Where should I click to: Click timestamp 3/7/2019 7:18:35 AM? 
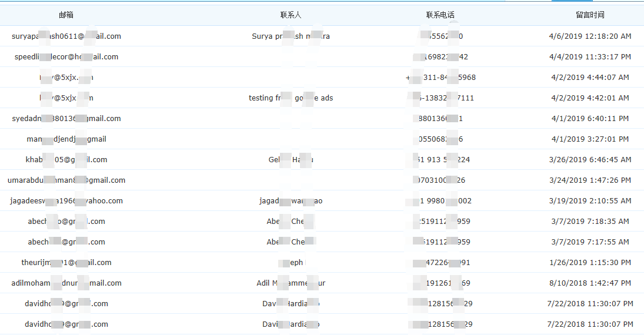(590, 222)
